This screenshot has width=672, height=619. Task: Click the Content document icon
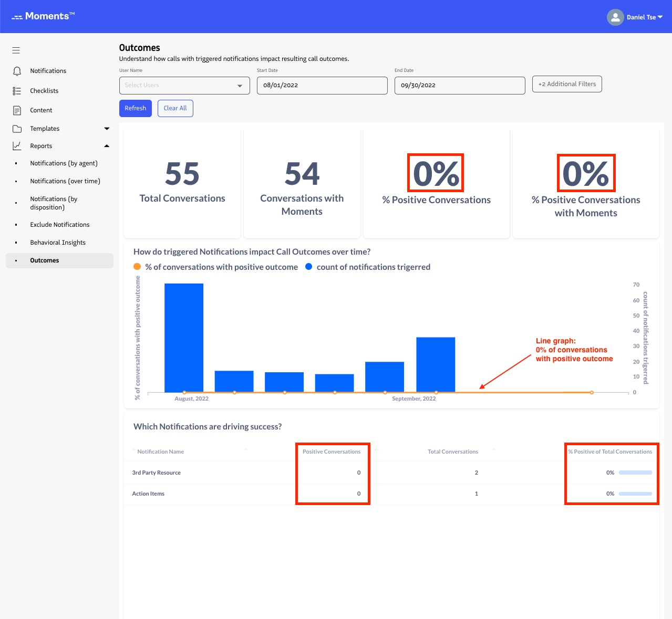[17, 110]
